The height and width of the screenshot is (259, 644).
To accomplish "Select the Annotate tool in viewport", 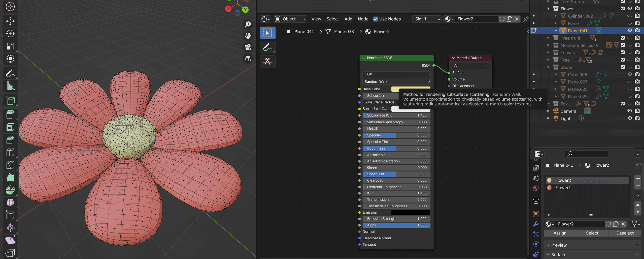I will tap(10, 74).
